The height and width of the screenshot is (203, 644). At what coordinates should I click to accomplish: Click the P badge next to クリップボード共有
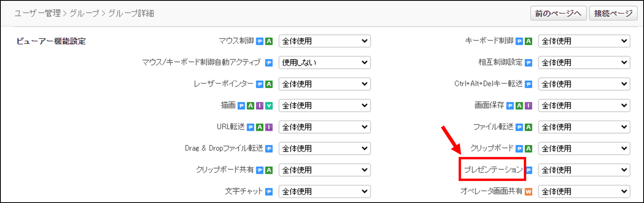click(260, 170)
